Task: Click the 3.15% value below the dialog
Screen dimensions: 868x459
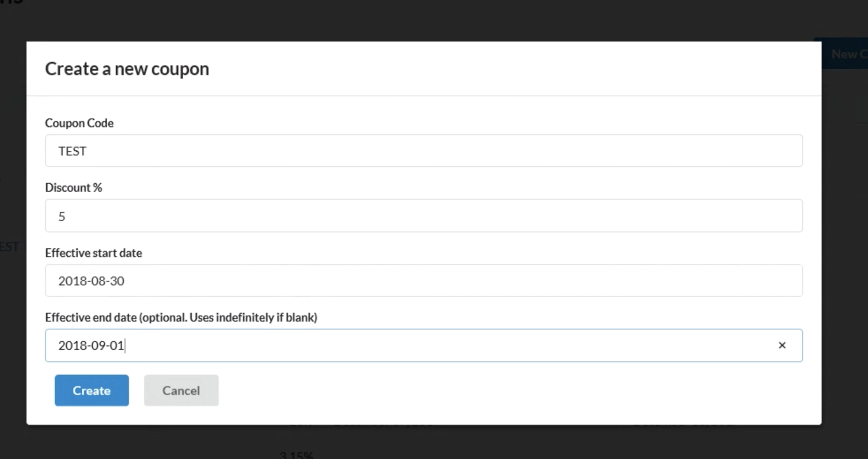Action: point(296,455)
